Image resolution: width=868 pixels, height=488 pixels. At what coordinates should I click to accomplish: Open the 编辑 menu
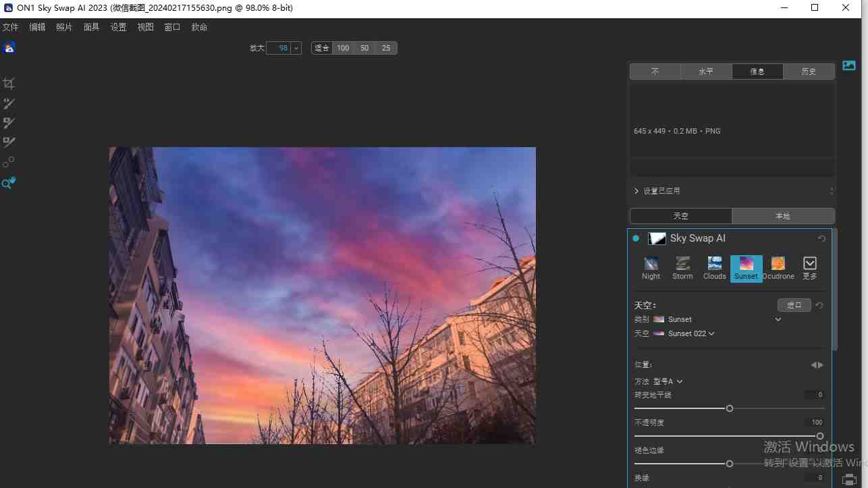click(37, 27)
